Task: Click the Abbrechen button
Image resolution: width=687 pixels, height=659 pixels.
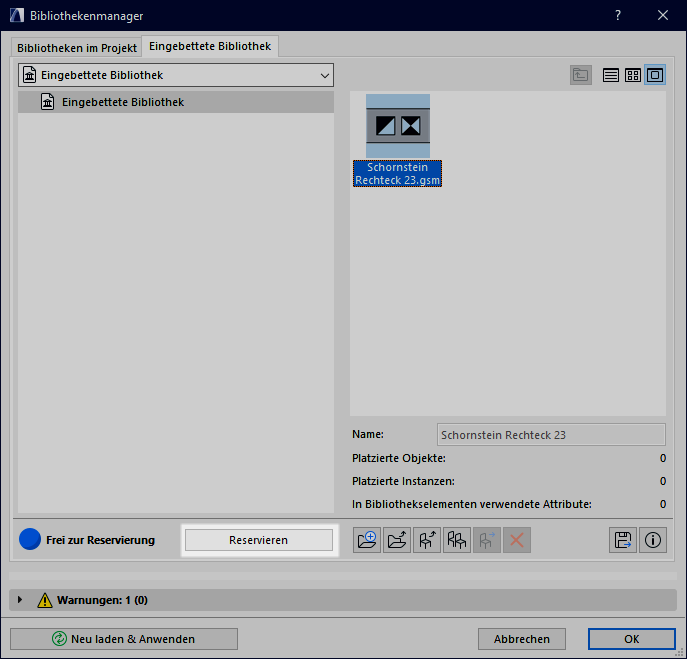Action: 522,639
